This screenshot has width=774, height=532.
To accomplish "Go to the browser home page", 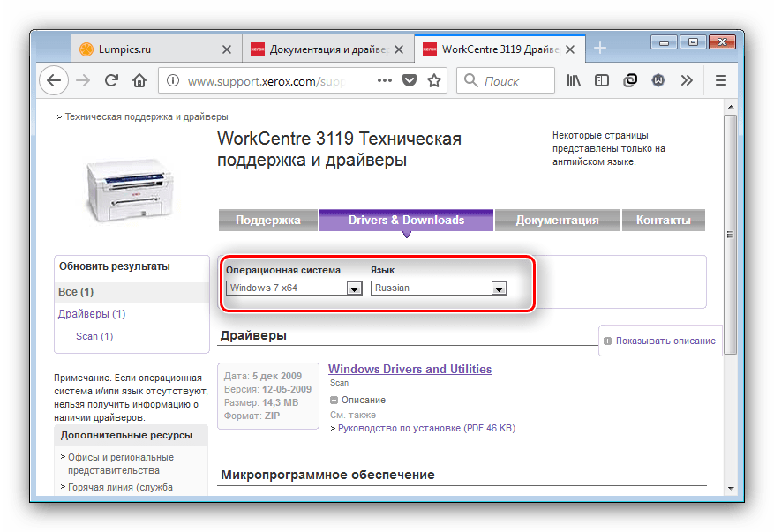I will point(139,80).
